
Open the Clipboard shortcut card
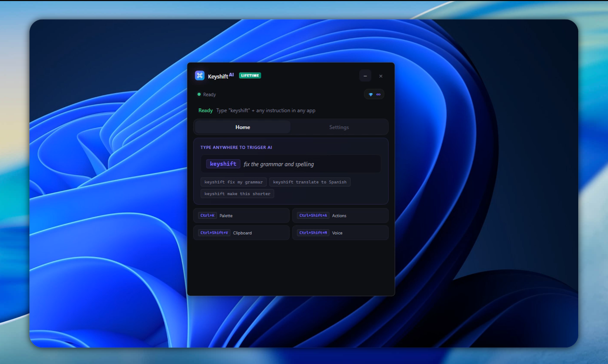241,233
